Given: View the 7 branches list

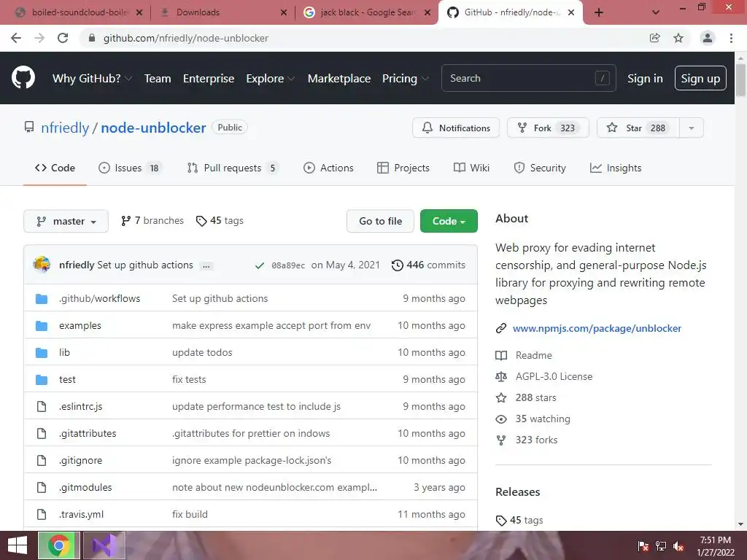Looking at the screenshot, I should [x=152, y=220].
